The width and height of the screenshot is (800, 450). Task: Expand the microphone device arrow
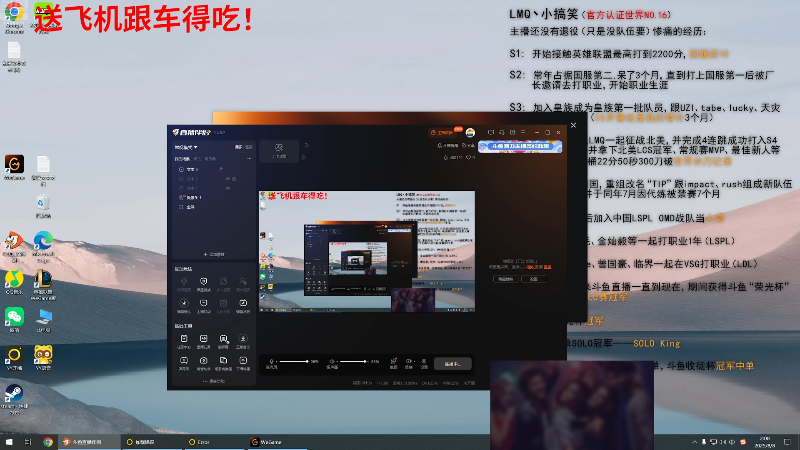pos(277,361)
